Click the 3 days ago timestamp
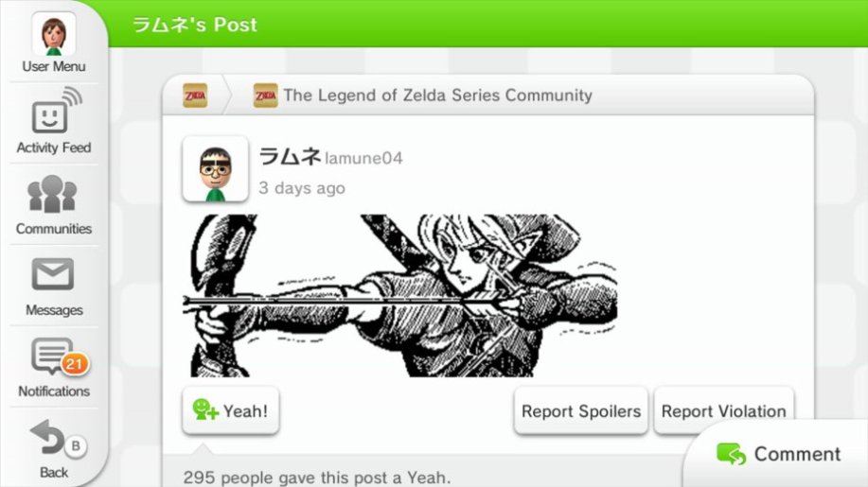This screenshot has height=487, width=868. click(x=302, y=188)
